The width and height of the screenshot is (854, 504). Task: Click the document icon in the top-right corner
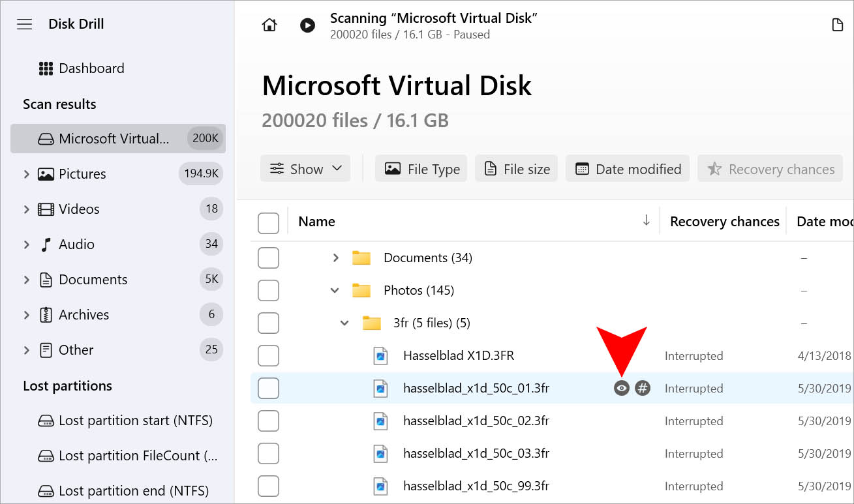click(x=837, y=24)
